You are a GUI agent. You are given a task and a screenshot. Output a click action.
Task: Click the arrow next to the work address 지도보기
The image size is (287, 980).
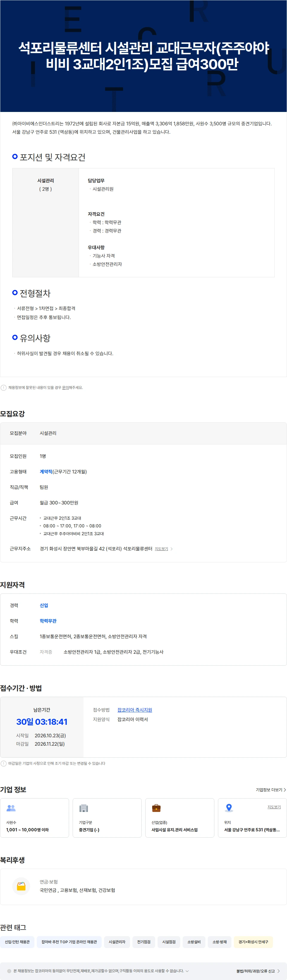172,549
